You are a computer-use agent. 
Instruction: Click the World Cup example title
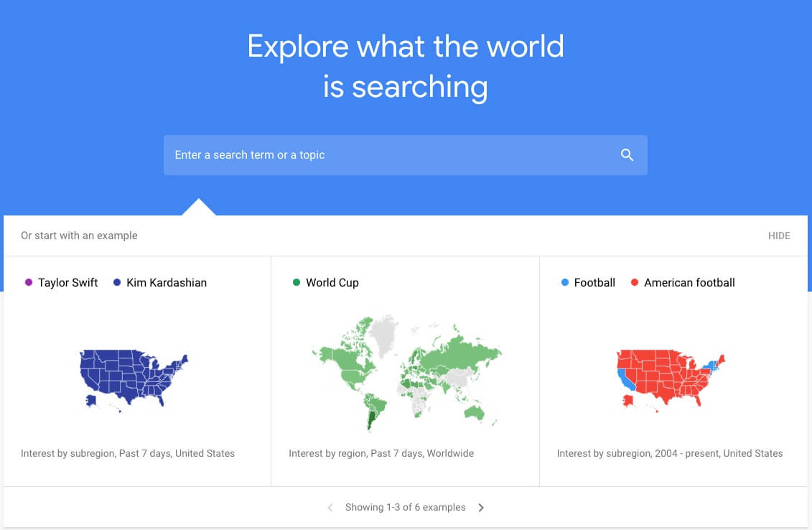click(x=332, y=283)
